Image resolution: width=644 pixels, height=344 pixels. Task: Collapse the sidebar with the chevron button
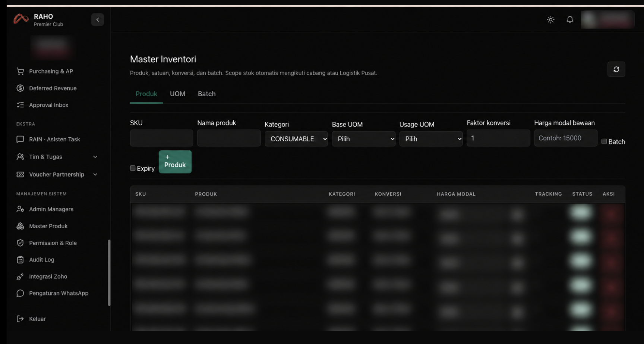[x=98, y=20]
